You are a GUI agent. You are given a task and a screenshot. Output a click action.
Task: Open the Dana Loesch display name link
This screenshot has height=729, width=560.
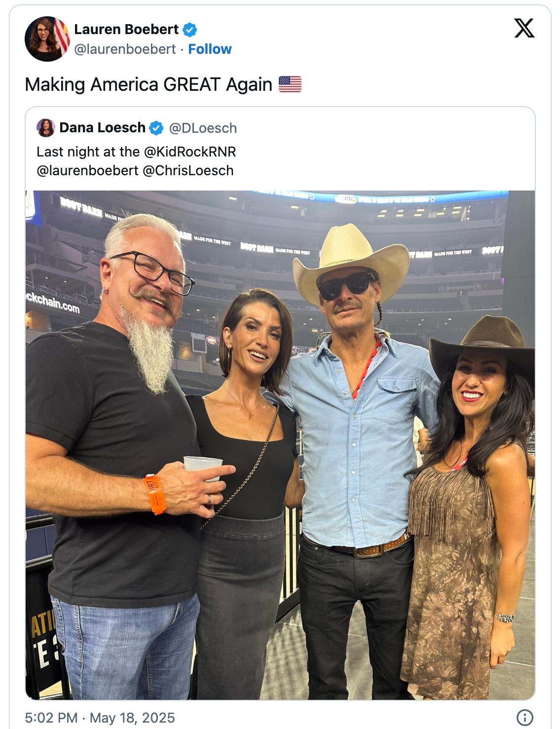102,128
